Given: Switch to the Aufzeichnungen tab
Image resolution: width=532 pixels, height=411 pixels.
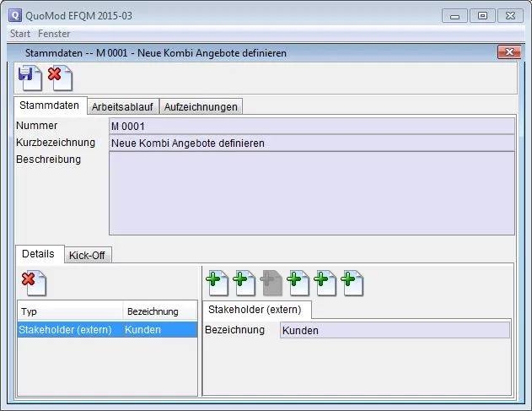Looking at the screenshot, I should click(201, 106).
